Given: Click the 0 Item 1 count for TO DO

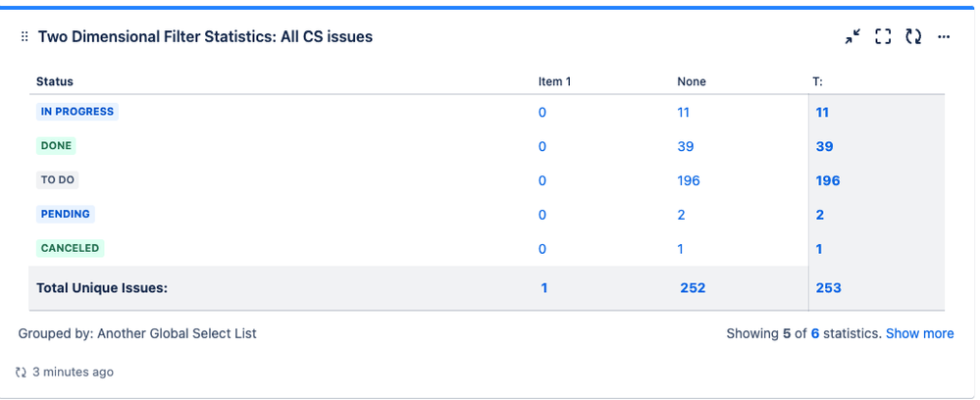Looking at the screenshot, I should point(542,180).
